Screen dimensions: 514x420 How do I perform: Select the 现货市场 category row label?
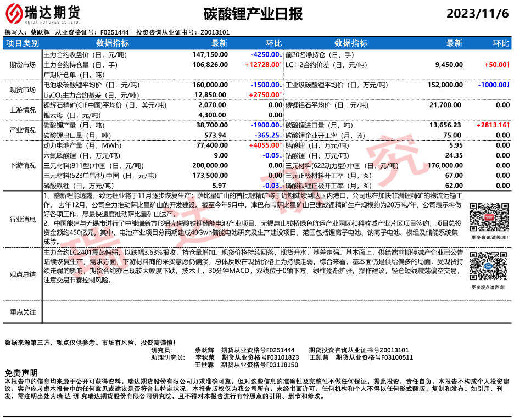(x=23, y=90)
